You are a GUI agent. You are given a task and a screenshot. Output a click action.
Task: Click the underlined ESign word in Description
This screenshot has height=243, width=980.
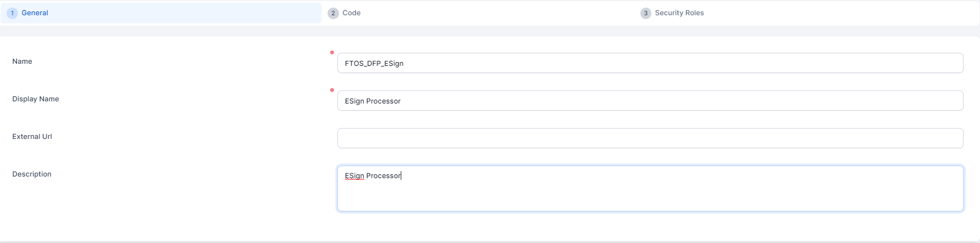coord(354,176)
